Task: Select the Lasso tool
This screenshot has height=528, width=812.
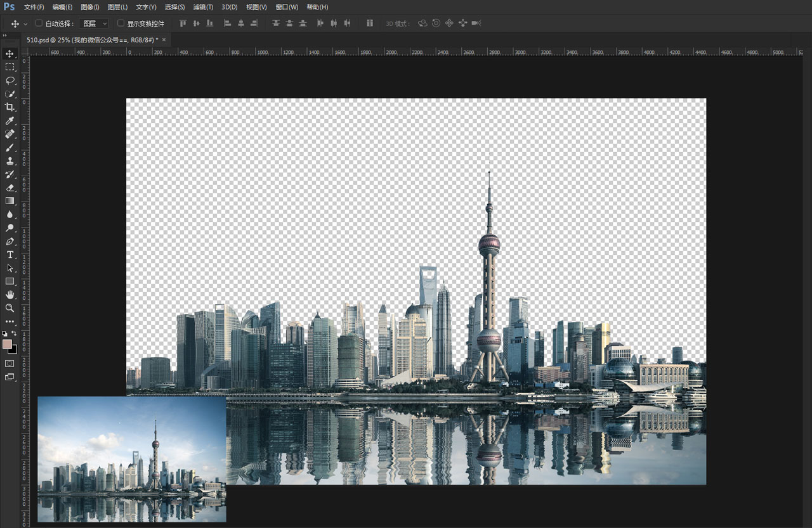Action: pyautogui.click(x=10, y=80)
